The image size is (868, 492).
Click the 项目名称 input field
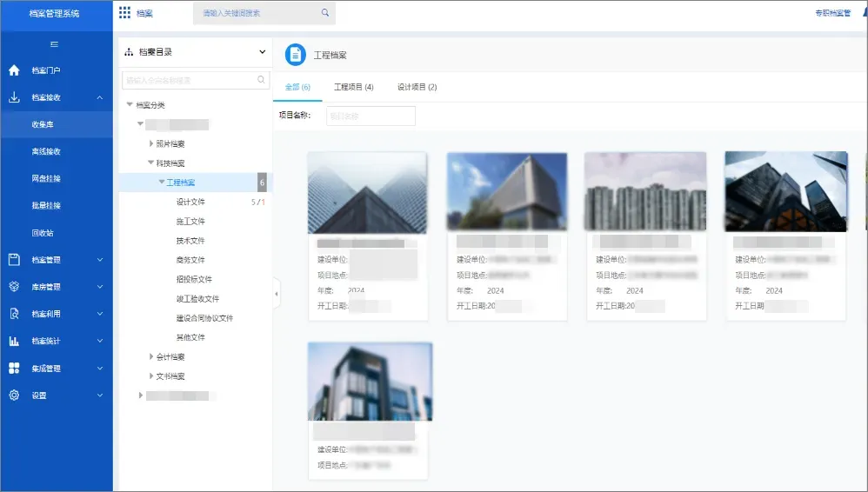tap(371, 116)
